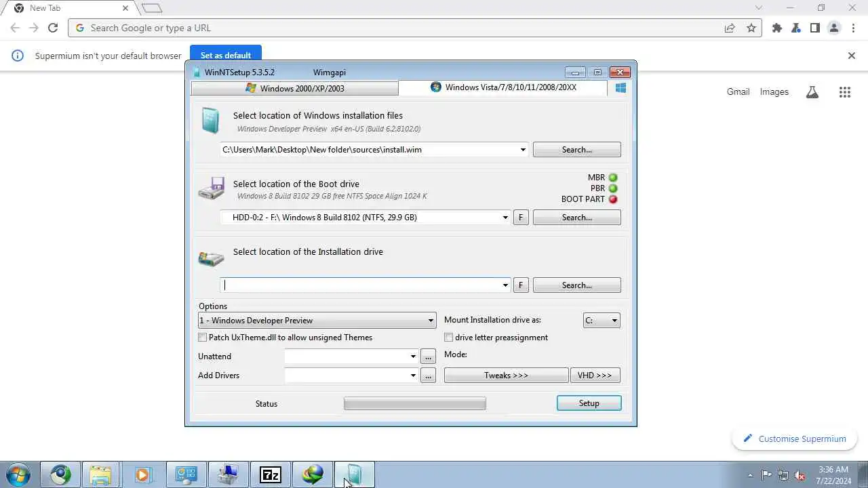Open the 7-Zip taskbar icon
The image size is (868, 488).
coord(271,475)
